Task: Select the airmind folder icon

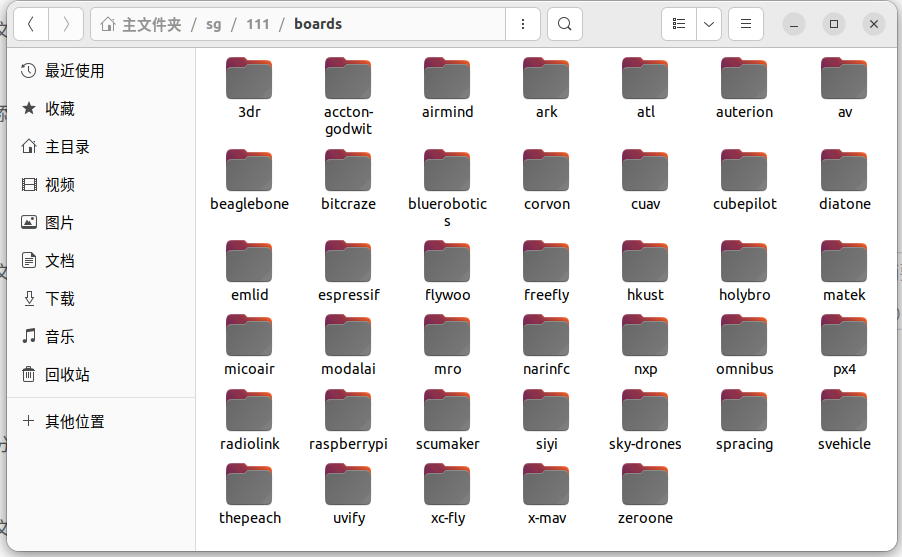Action: point(447,78)
